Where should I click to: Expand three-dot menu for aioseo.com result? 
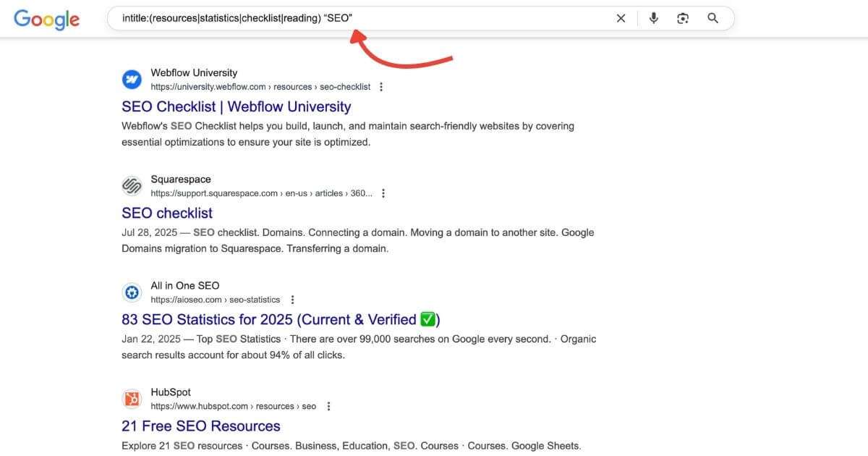pos(292,300)
